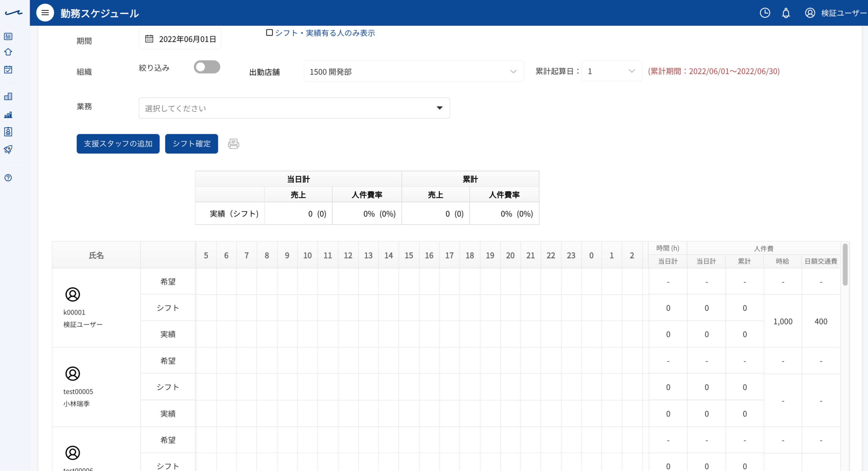Click avatar icon for k00001 検証ユーザー
This screenshot has height=471, width=868.
pyautogui.click(x=73, y=294)
